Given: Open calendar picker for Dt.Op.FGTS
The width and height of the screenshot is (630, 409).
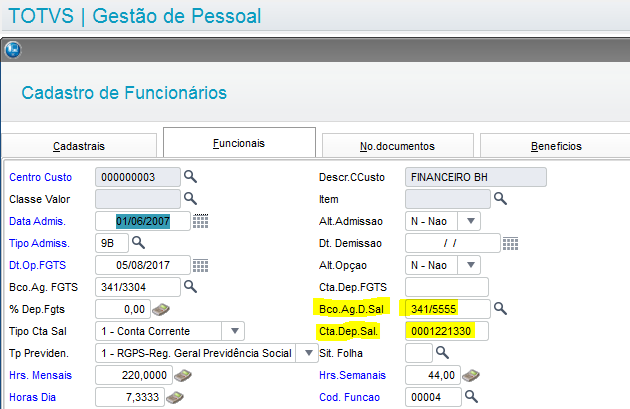Looking at the screenshot, I should 200,265.
